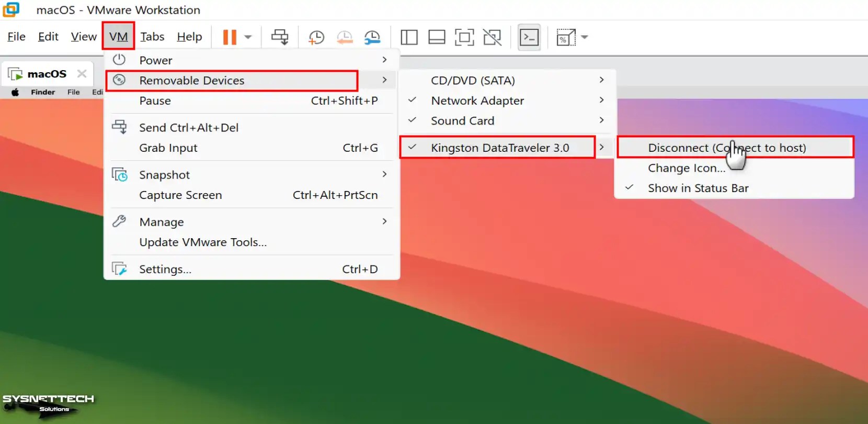The height and width of the screenshot is (424, 868).
Task: Click the Removable Devices disc icon
Action: pos(119,80)
